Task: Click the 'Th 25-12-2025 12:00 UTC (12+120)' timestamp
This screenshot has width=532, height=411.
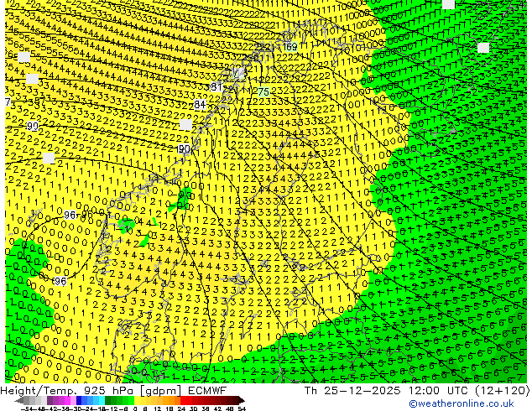Action: pos(417,390)
